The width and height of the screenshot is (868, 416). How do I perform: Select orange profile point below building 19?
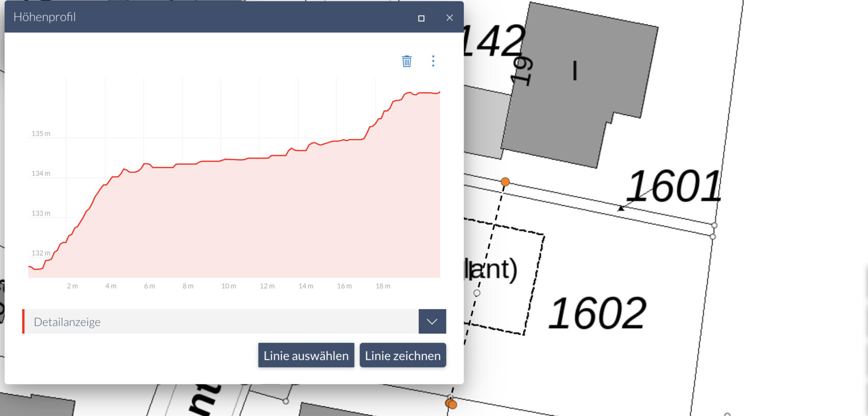click(x=505, y=182)
